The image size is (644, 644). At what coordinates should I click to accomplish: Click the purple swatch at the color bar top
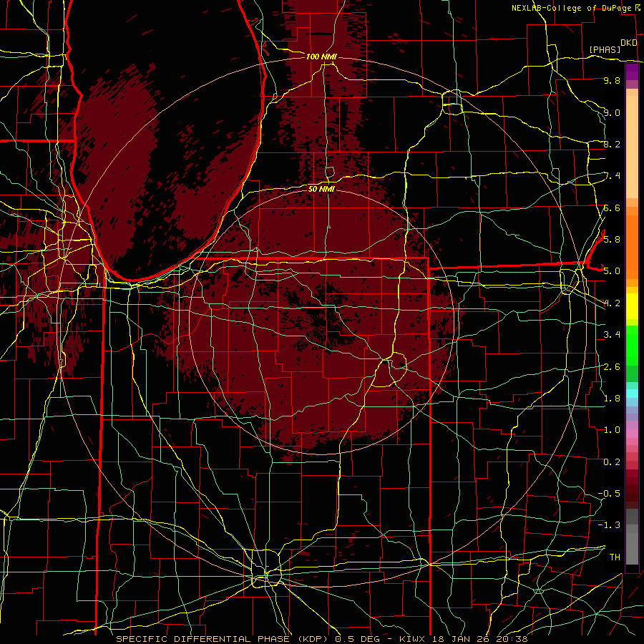(632, 72)
